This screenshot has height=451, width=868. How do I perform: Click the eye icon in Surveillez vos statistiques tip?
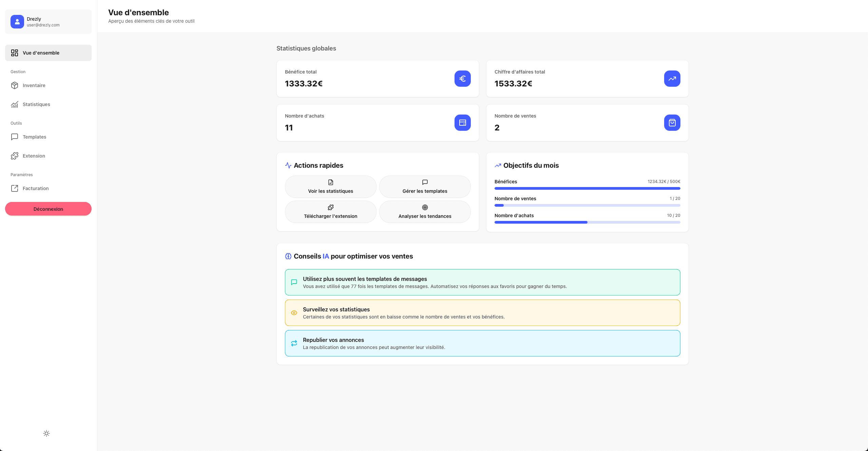tap(294, 313)
